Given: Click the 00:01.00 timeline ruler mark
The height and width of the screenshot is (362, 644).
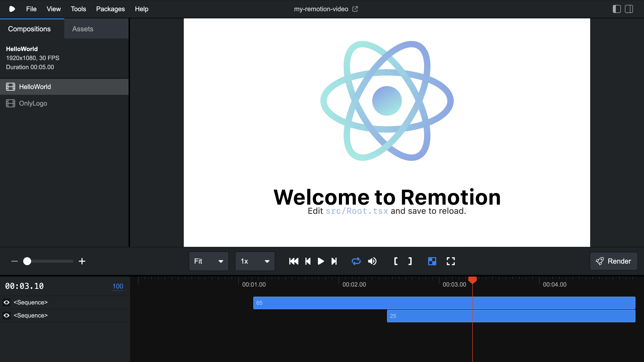Looking at the screenshot, I should click(x=254, y=285).
